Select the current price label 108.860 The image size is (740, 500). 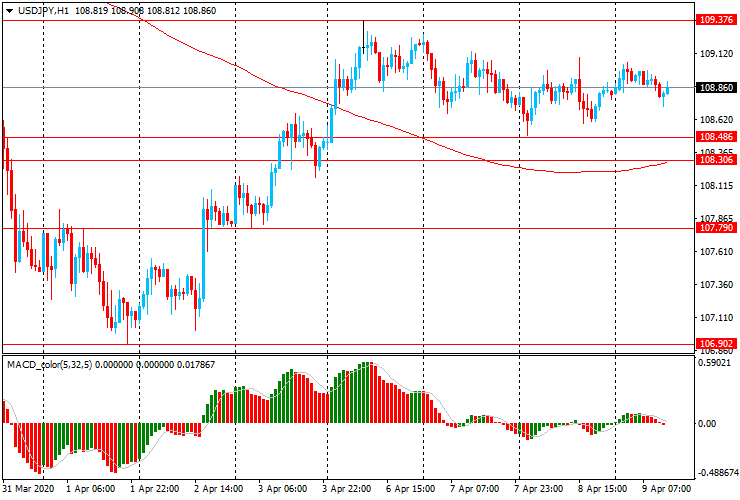coord(716,88)
